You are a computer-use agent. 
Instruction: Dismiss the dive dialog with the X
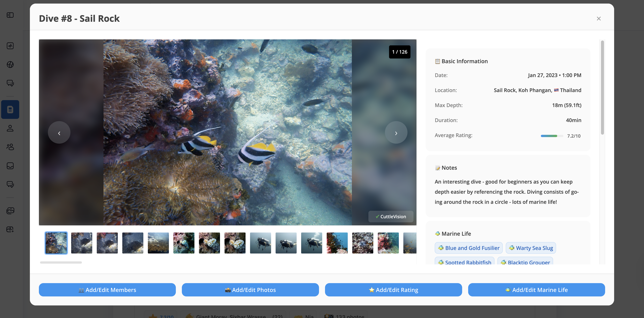(x=599, y=19)
